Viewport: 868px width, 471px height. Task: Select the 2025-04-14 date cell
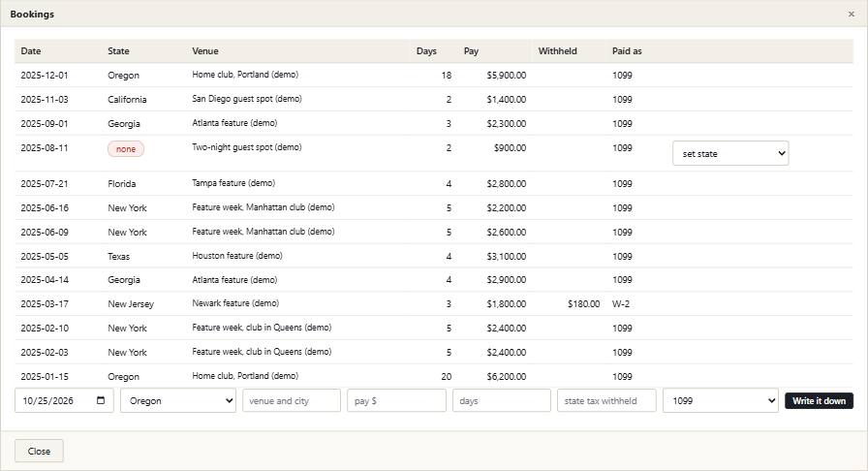(x=45, y=280)
